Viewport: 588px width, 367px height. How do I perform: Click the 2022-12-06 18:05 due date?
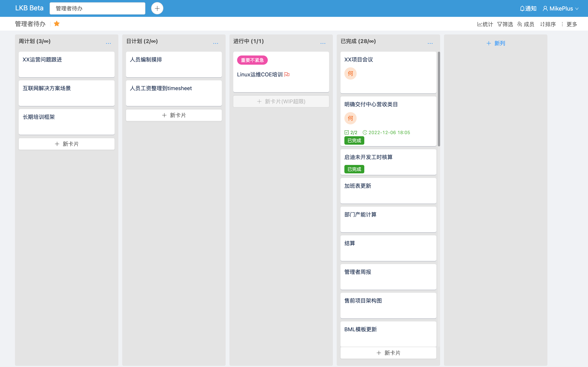coord(386,133)
